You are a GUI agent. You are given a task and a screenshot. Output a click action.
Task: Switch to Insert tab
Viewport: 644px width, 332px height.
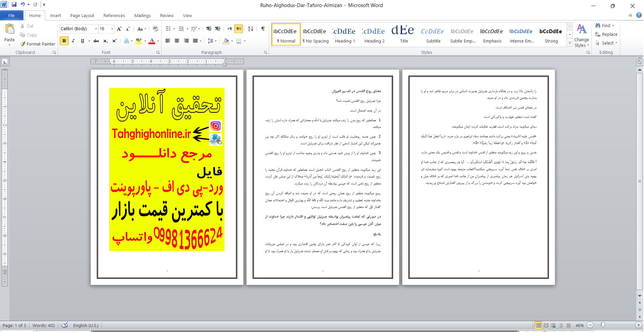(56, 15)
